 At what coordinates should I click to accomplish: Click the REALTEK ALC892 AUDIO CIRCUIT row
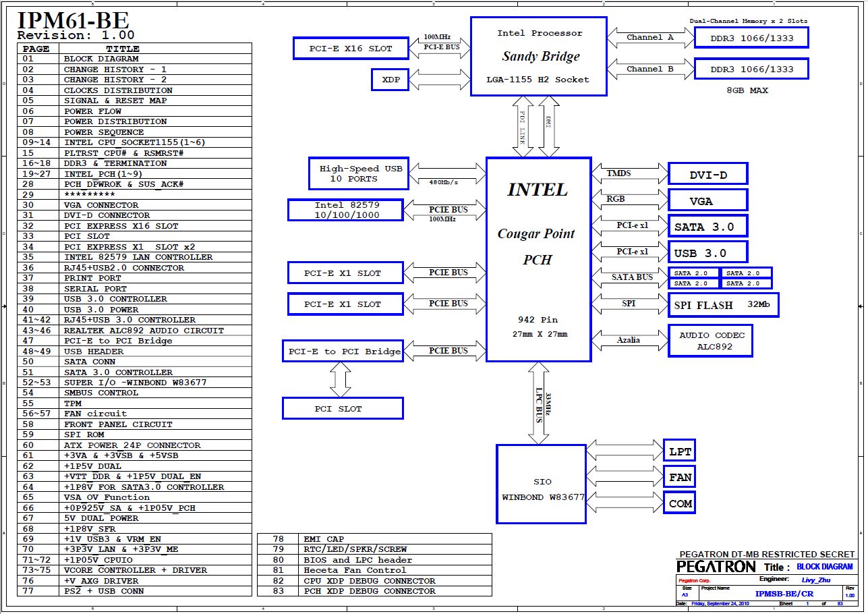(x=134, y=331)
